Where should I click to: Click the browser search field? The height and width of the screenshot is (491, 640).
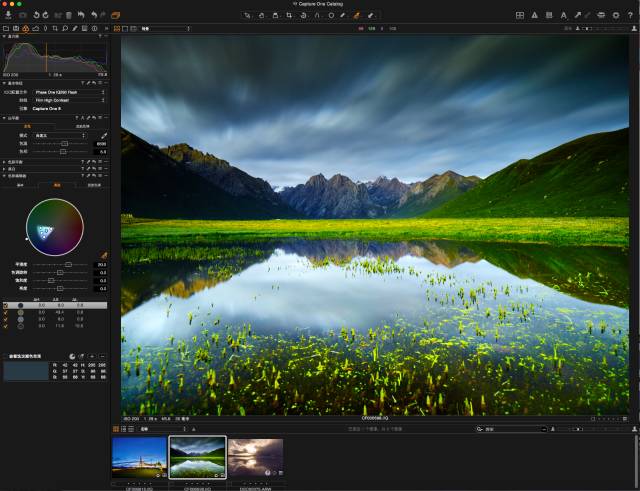511,429
